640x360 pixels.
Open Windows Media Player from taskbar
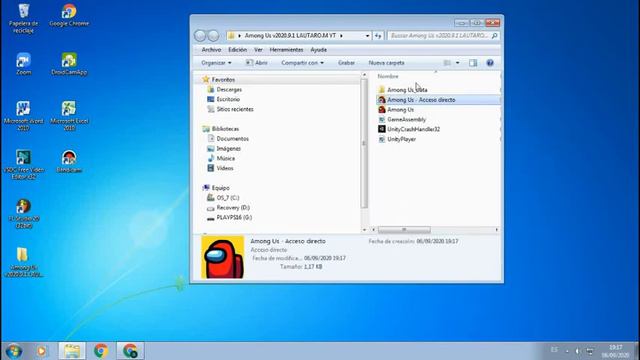(42, 351)
